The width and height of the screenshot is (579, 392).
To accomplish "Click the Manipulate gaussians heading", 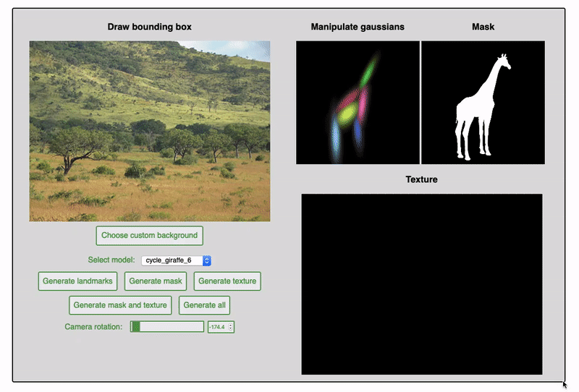I will point(358,27).
